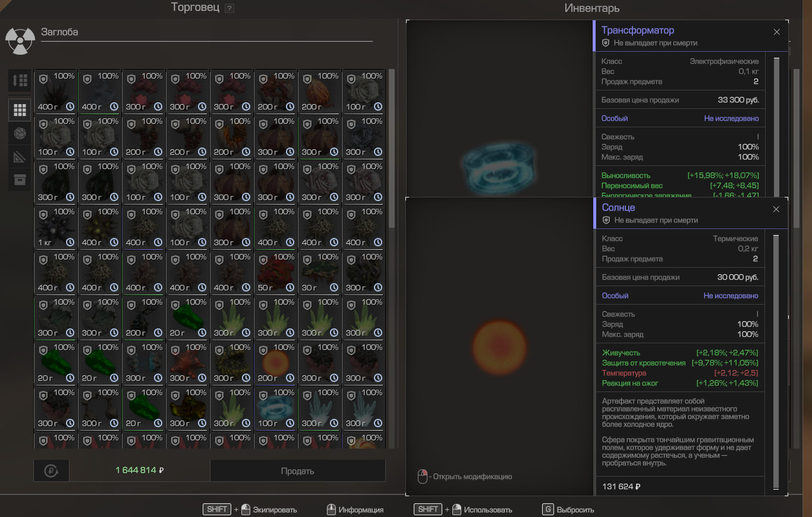Click the radiation trader avatar icon
Screen dimensions: 812x517
(x=20, y=40)
